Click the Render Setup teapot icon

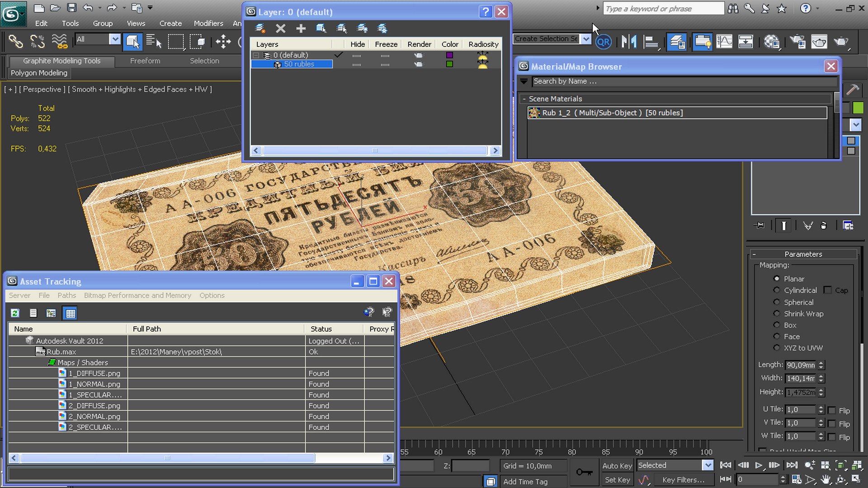coord(797,42)
